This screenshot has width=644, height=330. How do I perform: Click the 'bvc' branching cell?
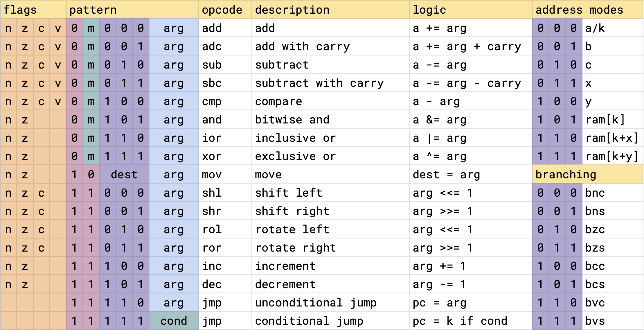tap(612, 303)
